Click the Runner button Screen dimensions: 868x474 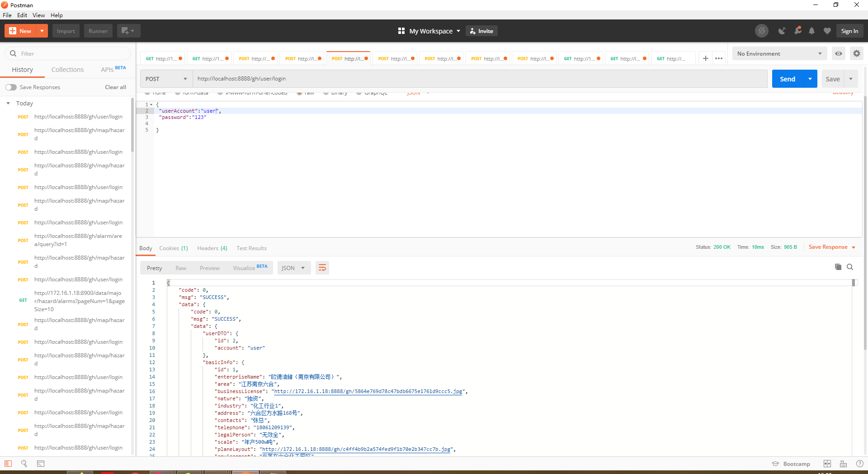(x=98, y=31)
